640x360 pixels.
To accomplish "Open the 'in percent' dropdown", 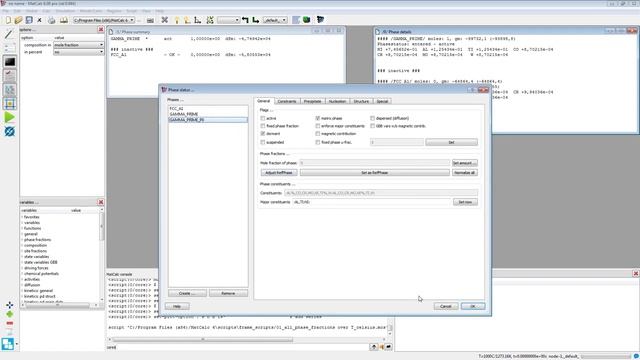I will pos(78,52).
